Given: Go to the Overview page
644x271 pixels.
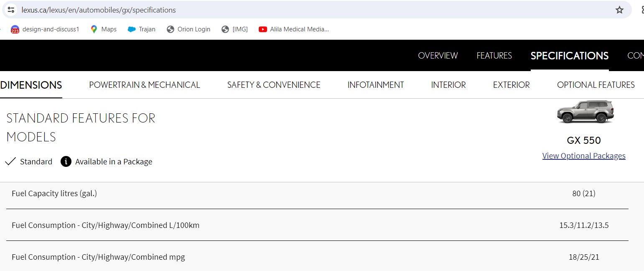Looking at the screenshot, I should pos(438,56).
